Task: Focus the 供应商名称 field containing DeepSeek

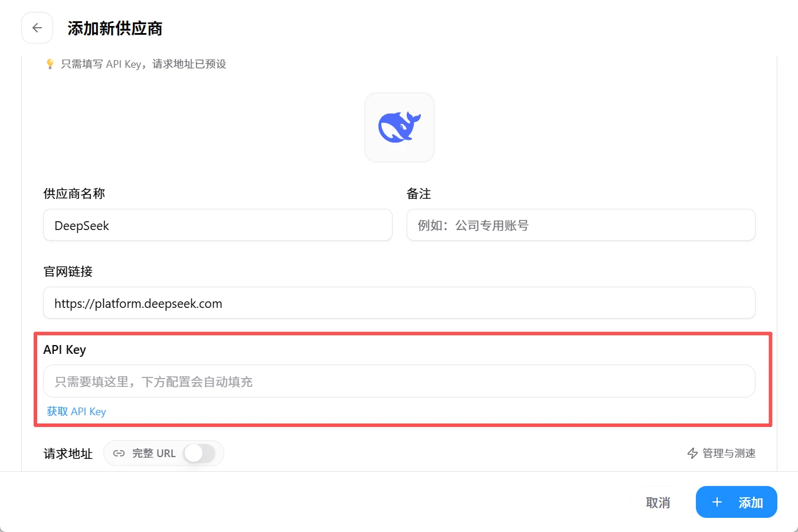Action: tap(218, 225)
